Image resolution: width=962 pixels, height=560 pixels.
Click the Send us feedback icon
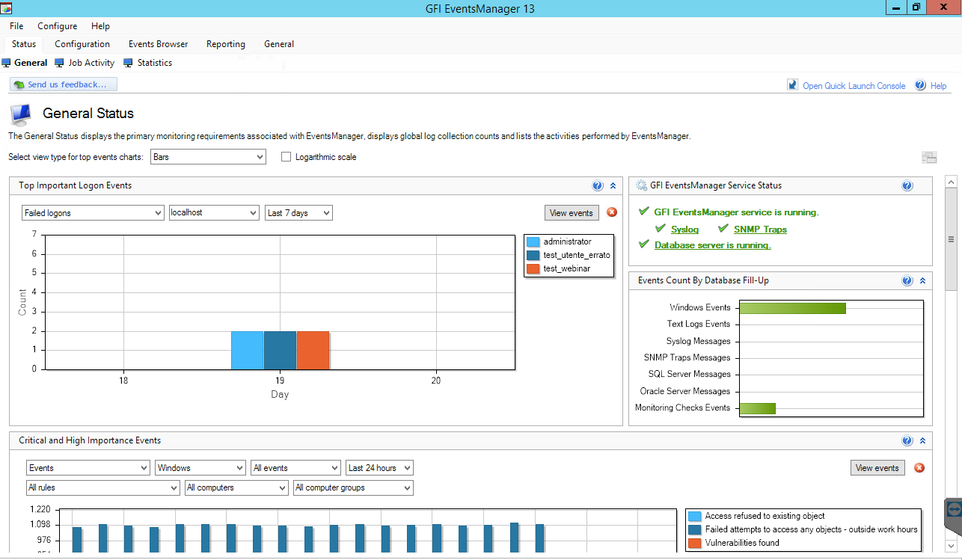coord(19,85)
